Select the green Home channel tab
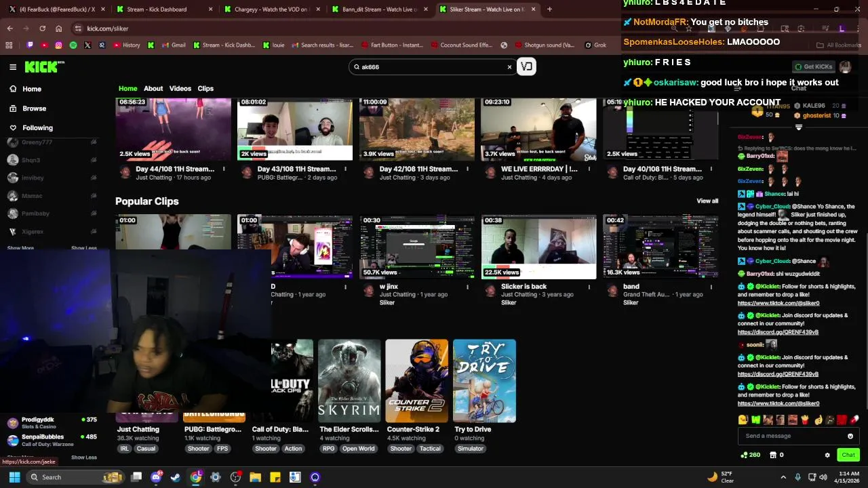Image resolution: width=868 pixels, height=488 pixels. pyautogui.click(x=127, y=89)
